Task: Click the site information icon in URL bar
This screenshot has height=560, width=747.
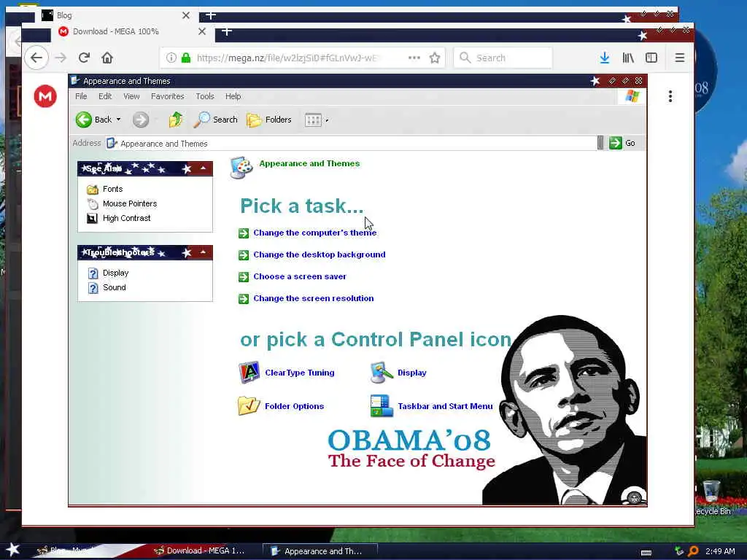Action: coord(171,58)
